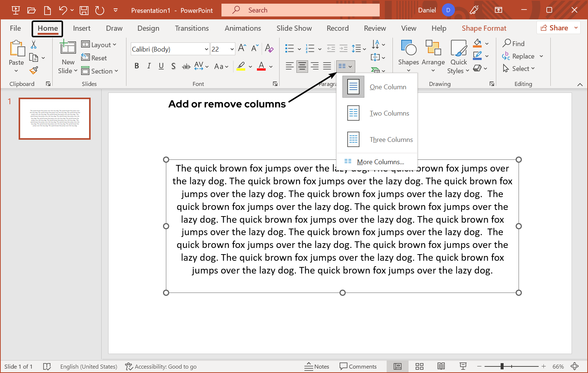The width and height of the screenshot is (588, 373).
Task: Open the Design tab
Action: click(x=148, y=28)
